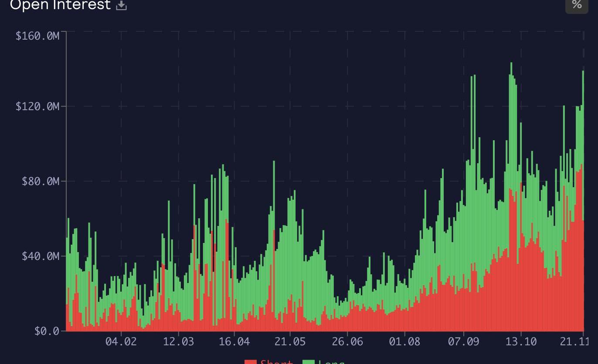Click the 07.09 x-axis date label
The height and width of the screenshot is (364, 598).
463,341
